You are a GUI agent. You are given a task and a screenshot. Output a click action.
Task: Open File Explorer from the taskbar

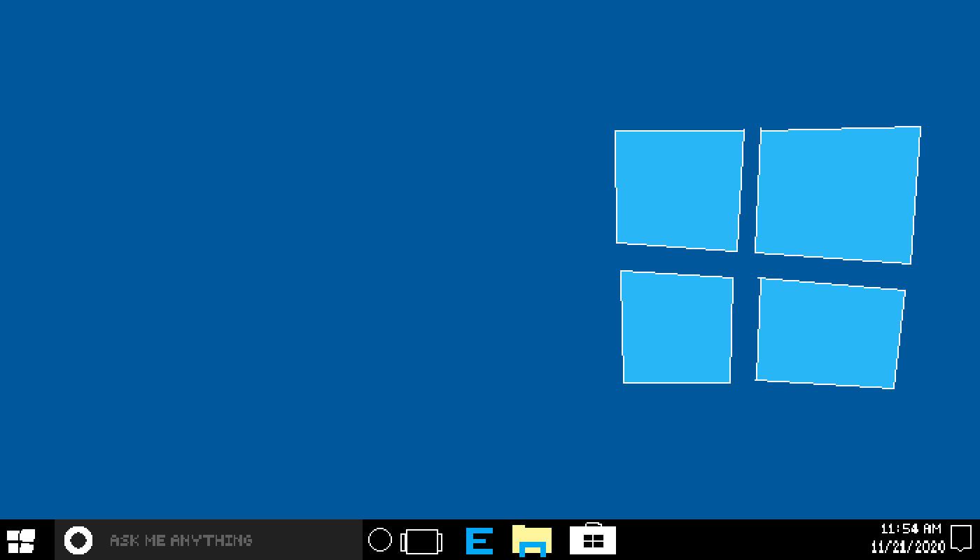[531, 540]
